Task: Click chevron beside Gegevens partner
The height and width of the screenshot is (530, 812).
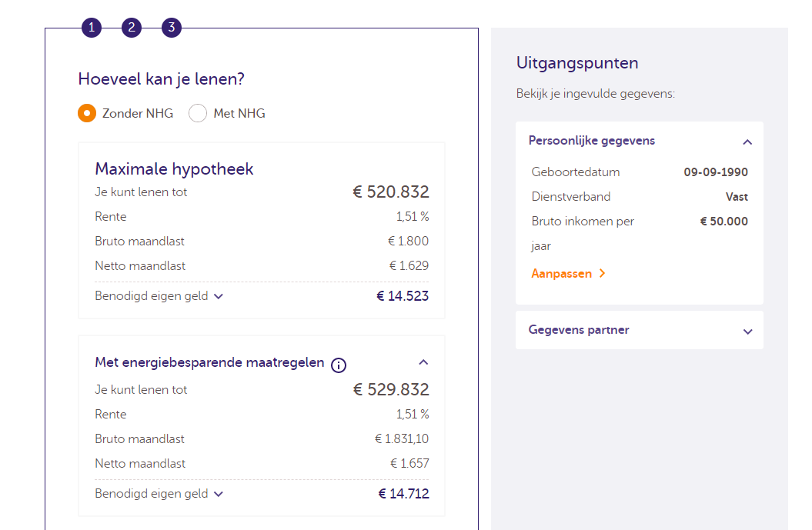Action: (x=747, y=330)
